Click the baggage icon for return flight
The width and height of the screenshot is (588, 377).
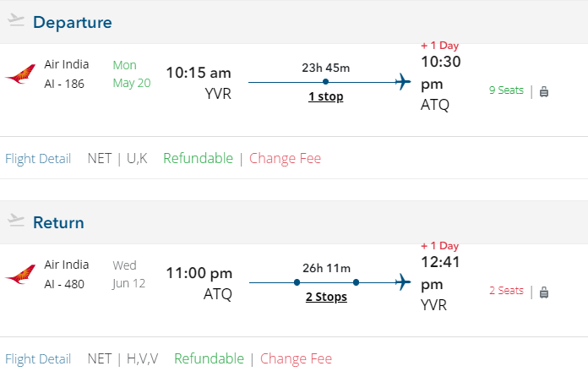click(x=543, y=292)
